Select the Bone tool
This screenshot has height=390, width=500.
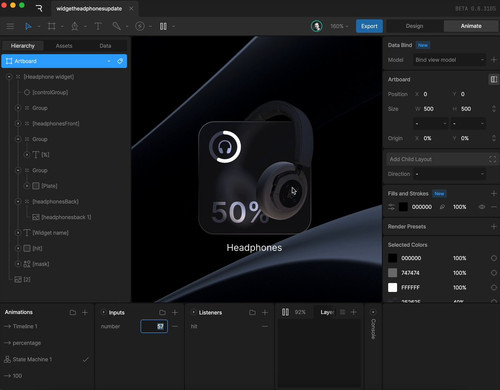point(116,26)
